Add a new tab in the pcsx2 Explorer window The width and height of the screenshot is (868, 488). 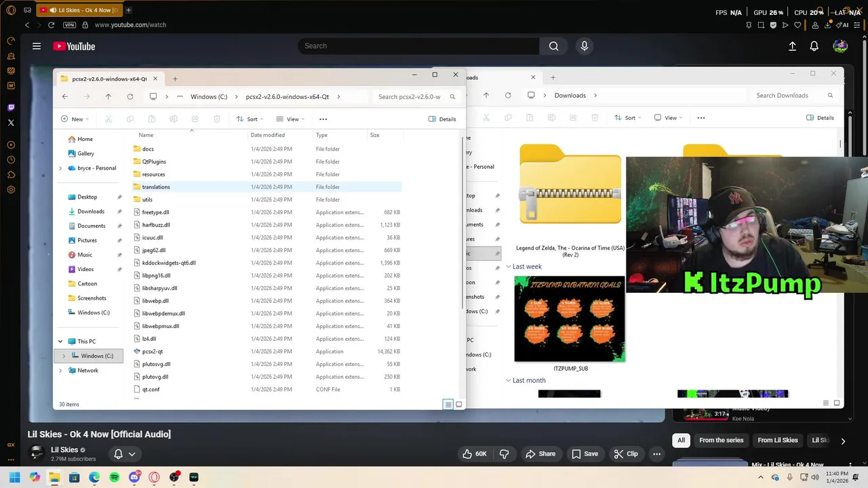tap(175, 79)
